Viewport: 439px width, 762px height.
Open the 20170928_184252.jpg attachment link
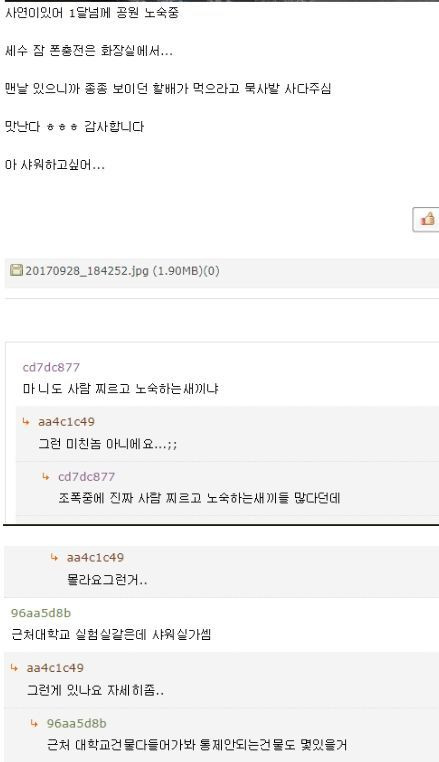[87, 271]
